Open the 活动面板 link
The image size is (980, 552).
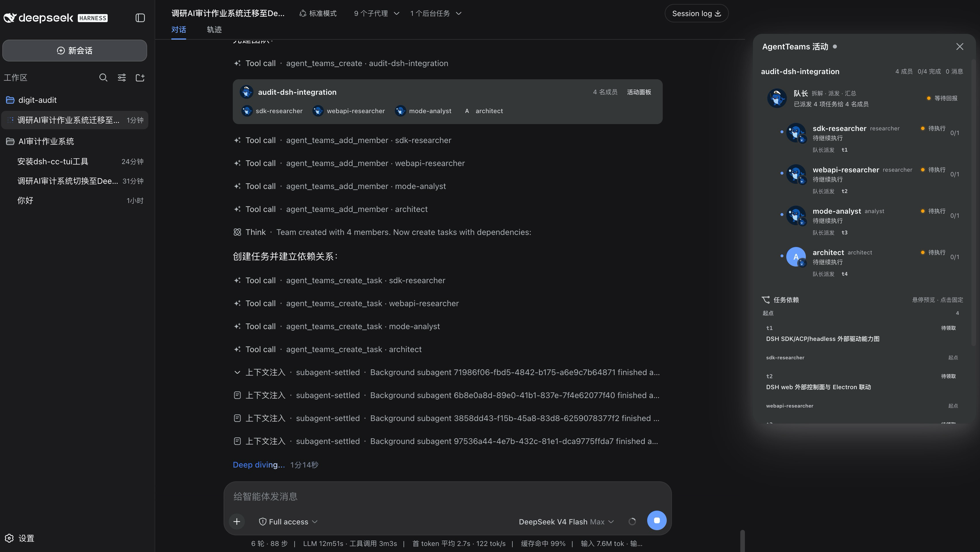click(639, 92)
